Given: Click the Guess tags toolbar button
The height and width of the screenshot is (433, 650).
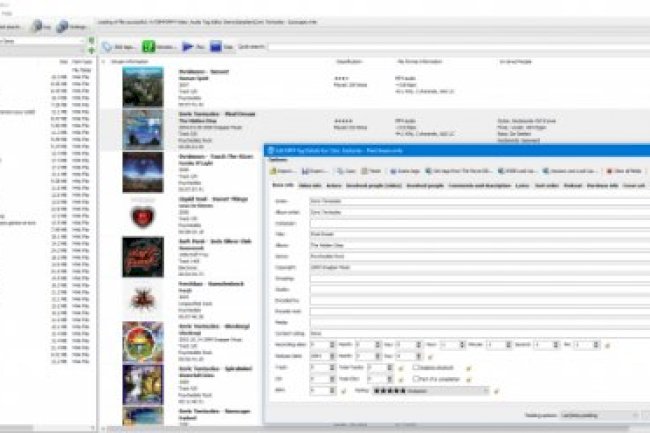Looking at the screenshot, I should pyautogui.click(x=408, y=171).
